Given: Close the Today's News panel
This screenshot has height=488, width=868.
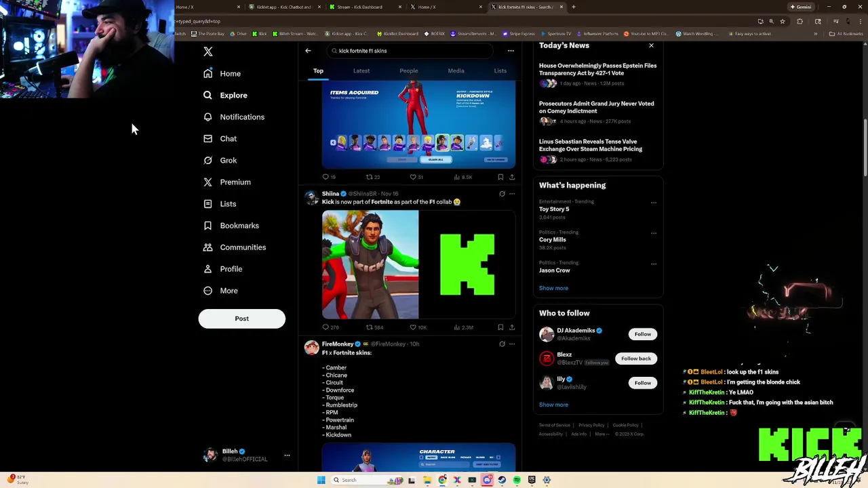Looking at the screenshot, I should 651,45.
